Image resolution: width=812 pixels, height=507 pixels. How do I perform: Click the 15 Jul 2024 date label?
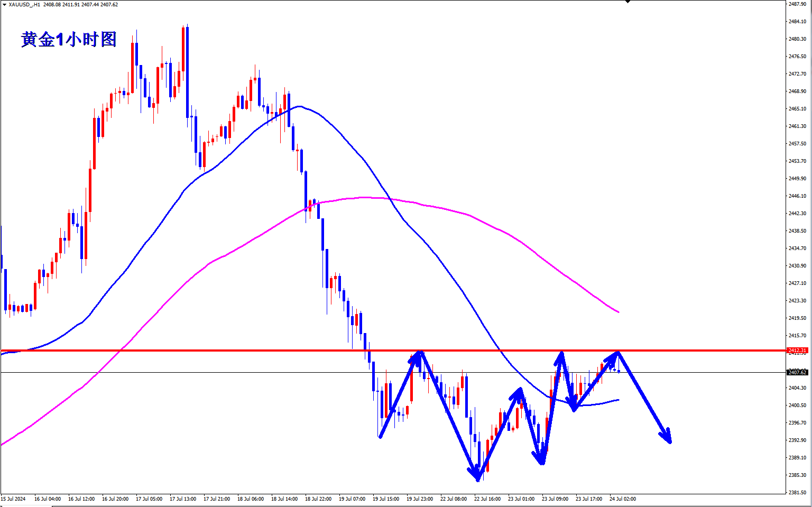[13, 499]
